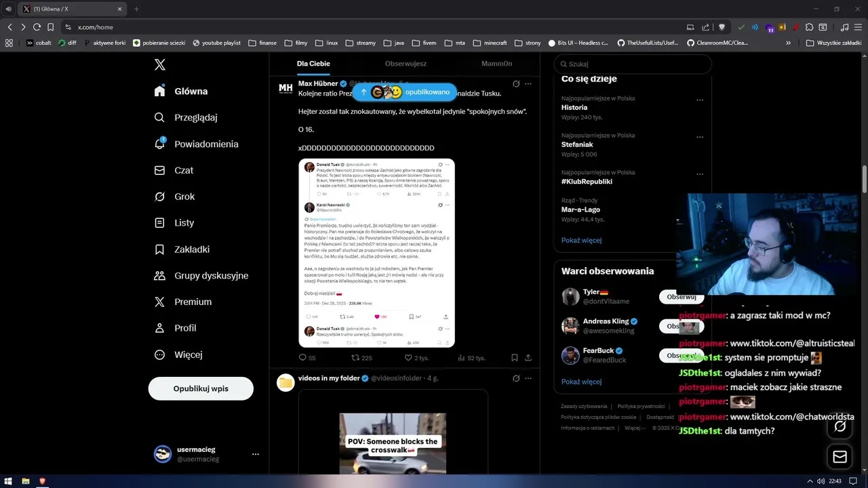The image size is (868, 488).
Task: Open options for the Historia trend
Action: coord(700,100)
